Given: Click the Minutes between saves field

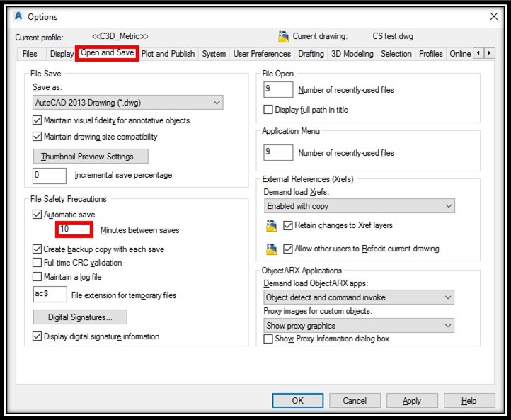Looking at the screenshot, I should [x=74, y=229].
